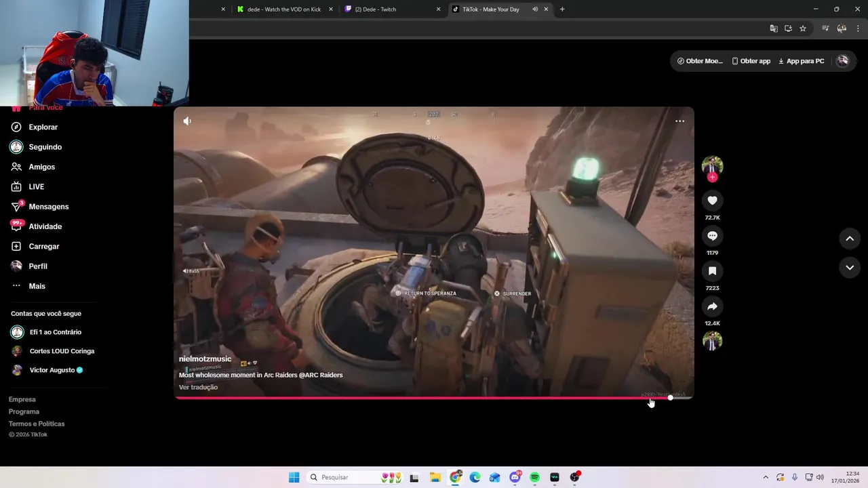Viewport: 868px width, 488px height.
Task: Click Ver tradução under the caption
Action: tap(198, 387)
